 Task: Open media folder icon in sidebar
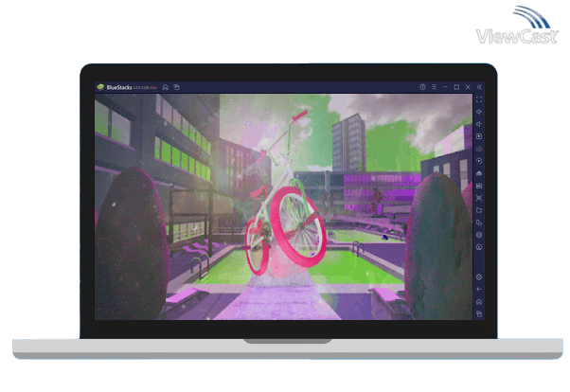tap(479, 210)
